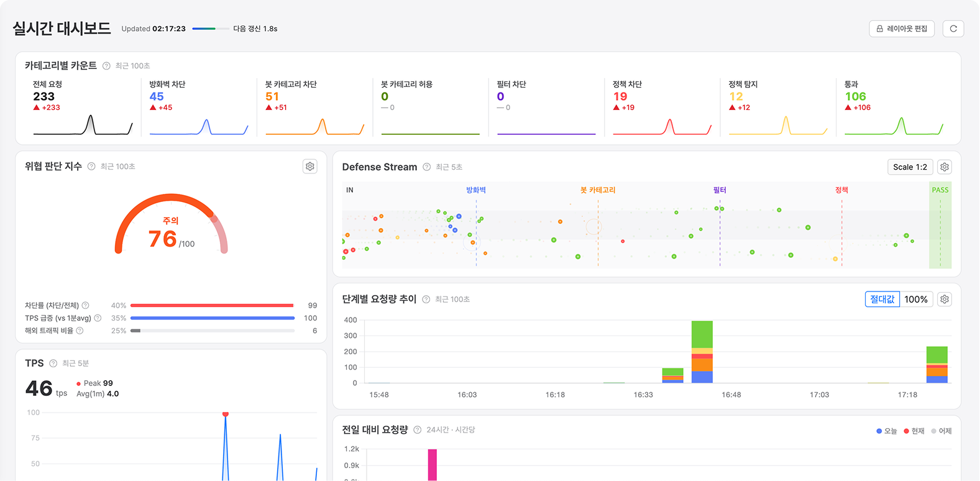Click the IN label in Defense Stream
This screenshot has width=980, height=481.
[x=350, y=190]
